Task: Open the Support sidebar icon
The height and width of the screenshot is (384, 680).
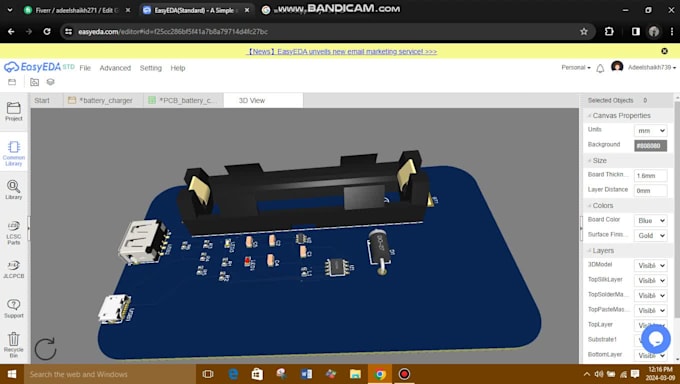Action: (x=13, y=308)
